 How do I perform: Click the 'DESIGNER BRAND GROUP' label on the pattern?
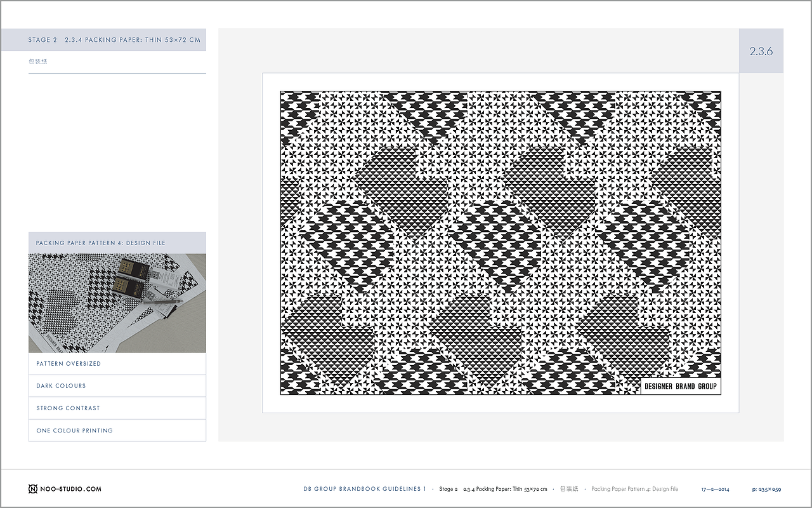[x=680, y=386]
